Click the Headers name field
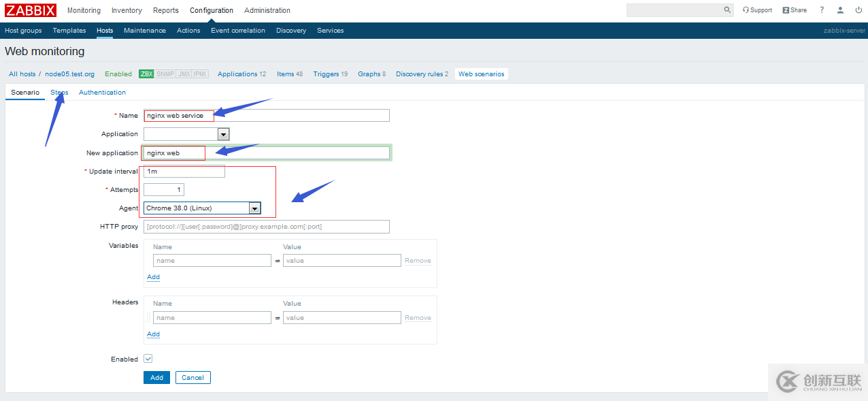The width and height of the screenshot is (868, 401). pyautogui.click(x=212, y=318)
